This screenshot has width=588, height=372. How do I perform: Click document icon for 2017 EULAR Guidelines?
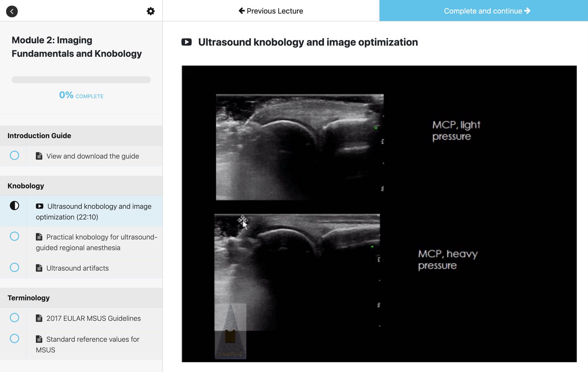coord(39,318)
